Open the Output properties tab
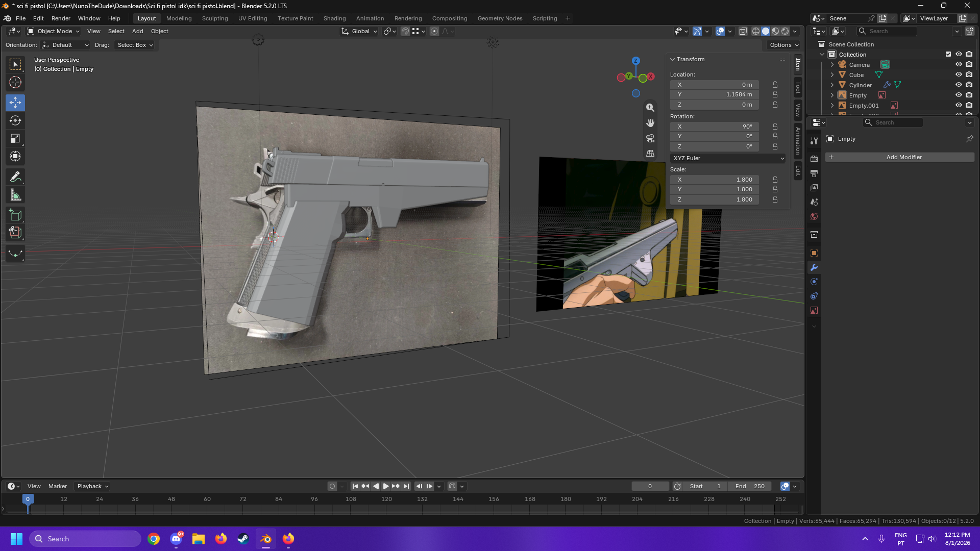 (814, 173)
